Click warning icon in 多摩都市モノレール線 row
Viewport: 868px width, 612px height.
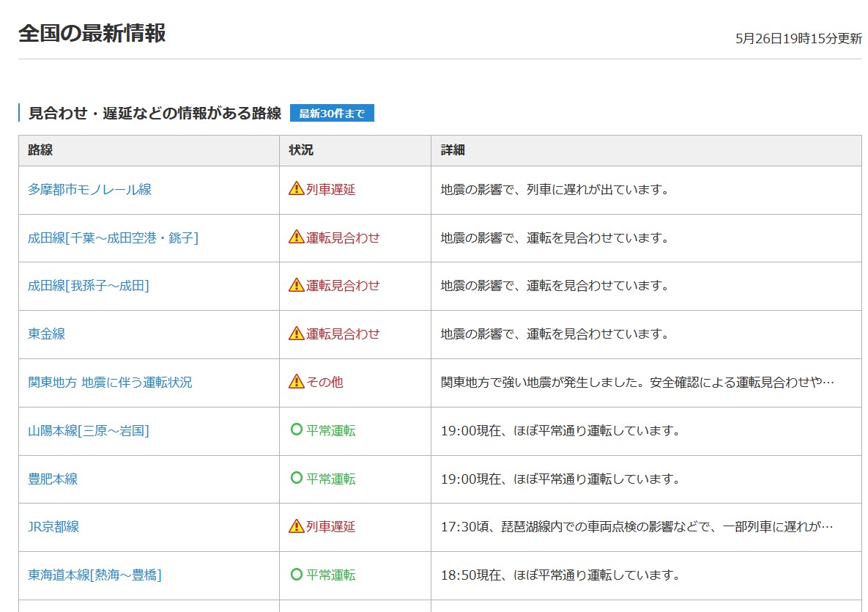click(x=296, y=189)
